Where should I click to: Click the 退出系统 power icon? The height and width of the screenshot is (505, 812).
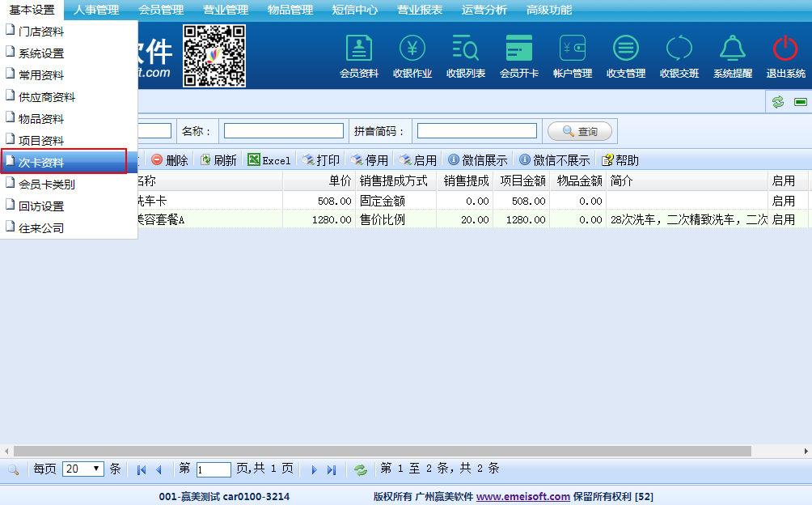coord(785,56)
